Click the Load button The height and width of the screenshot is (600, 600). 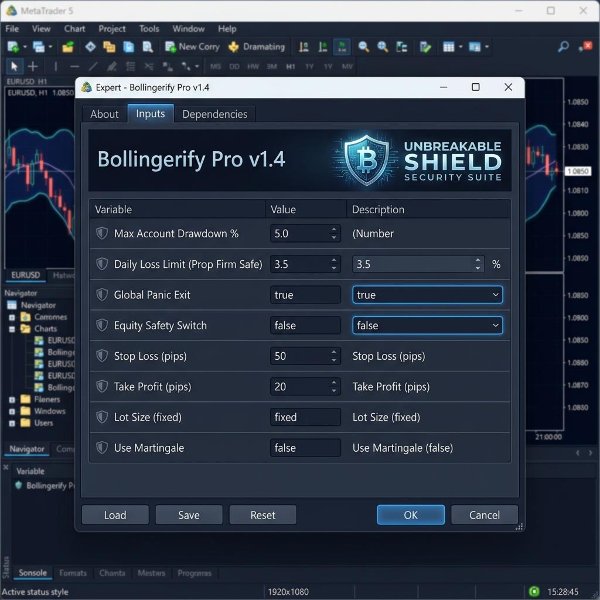click(115, 515)
